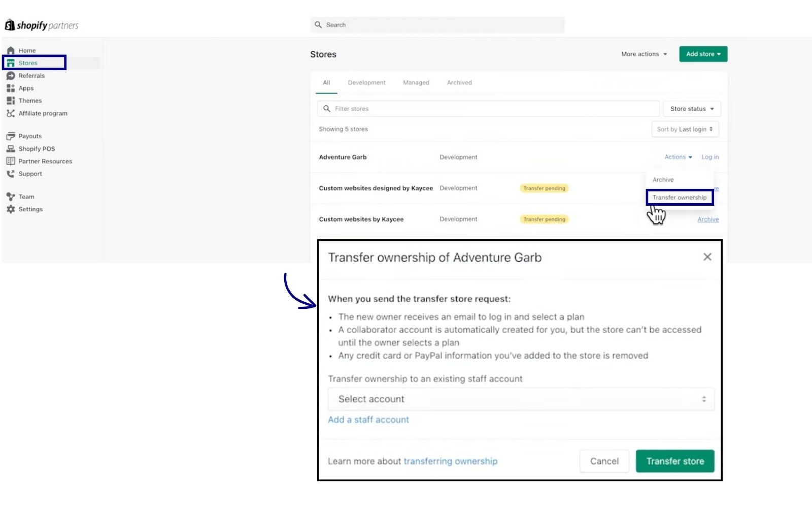This screenshot has height=508, width=812.
Task: Open the More actions dropdown
Action: [643, 54]
